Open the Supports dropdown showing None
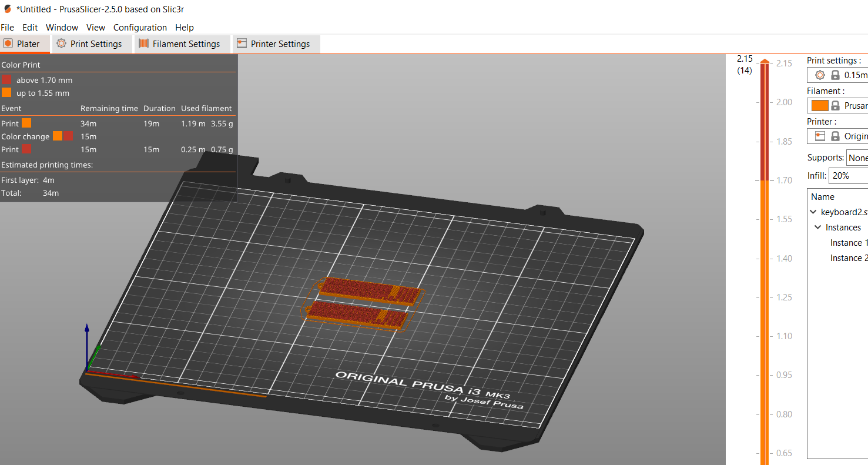 [857, 158]
